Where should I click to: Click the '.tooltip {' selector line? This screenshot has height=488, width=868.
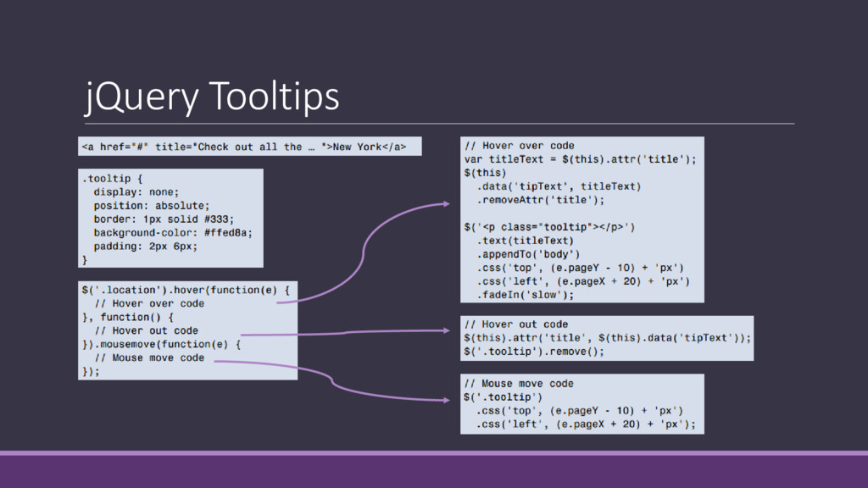(x=113, y=179)
